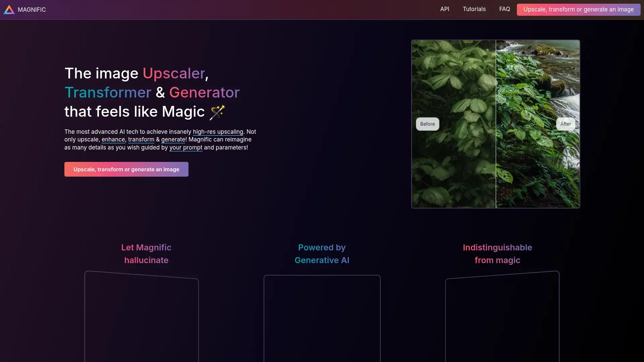Viewport: 644px width, 362px height.
Task: Follow the 'high-res upscaling' underlined link
Action: click(x=218, y=132)
